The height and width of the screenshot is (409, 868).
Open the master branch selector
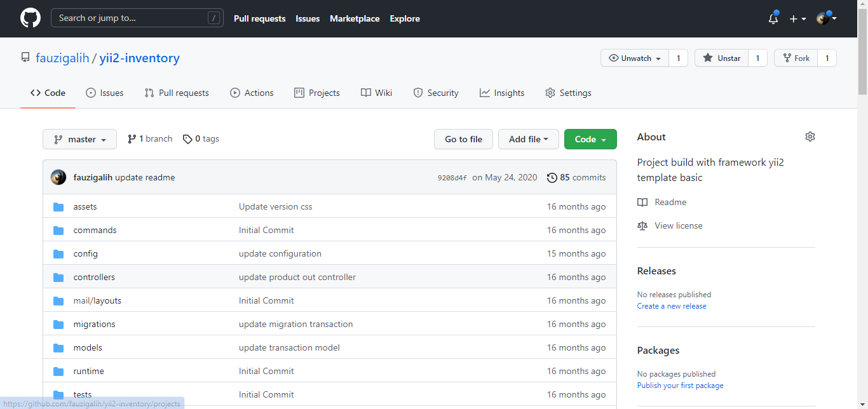pyautogui.click(x=79, y=139)
